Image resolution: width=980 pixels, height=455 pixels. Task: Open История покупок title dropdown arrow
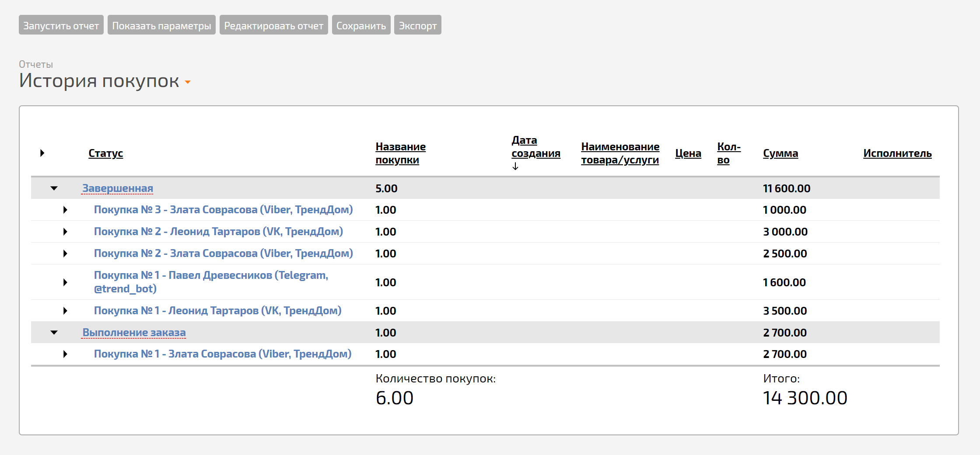188,82
